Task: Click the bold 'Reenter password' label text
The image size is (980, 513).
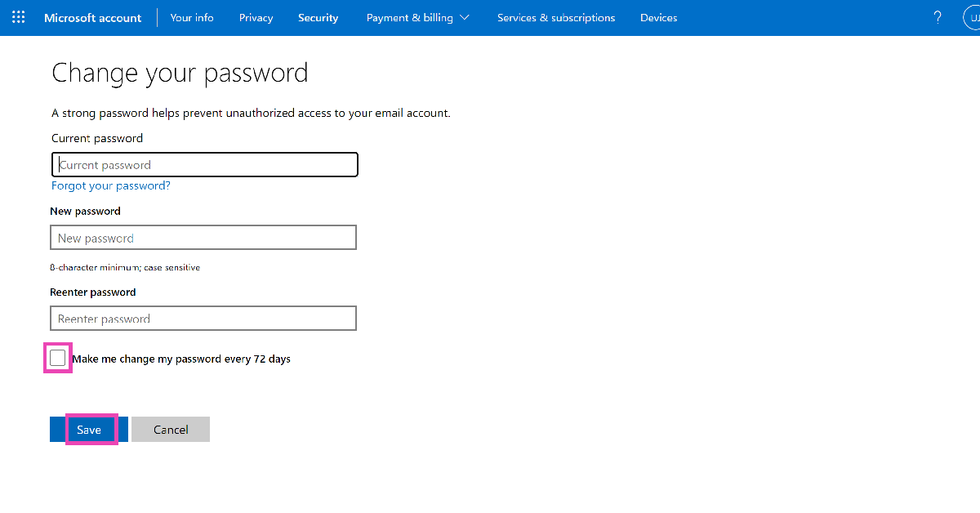Action: (93, 292)
